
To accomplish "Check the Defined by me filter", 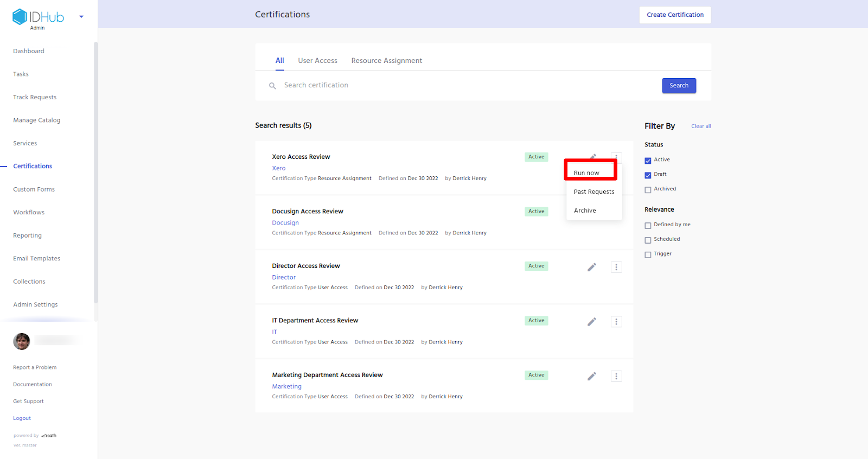I will coord(648,226).
